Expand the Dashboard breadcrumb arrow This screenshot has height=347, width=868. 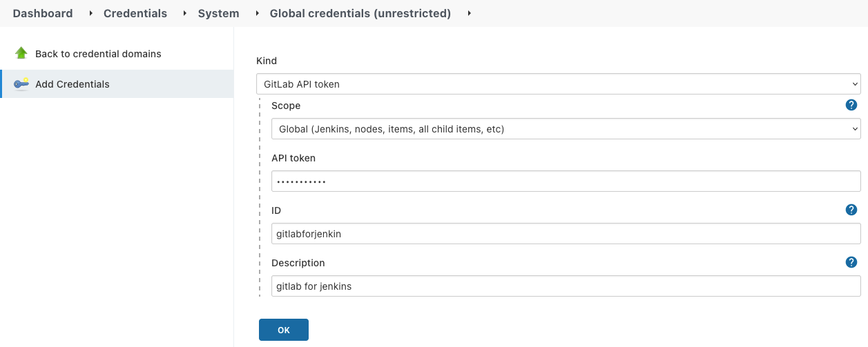(91, 13)
